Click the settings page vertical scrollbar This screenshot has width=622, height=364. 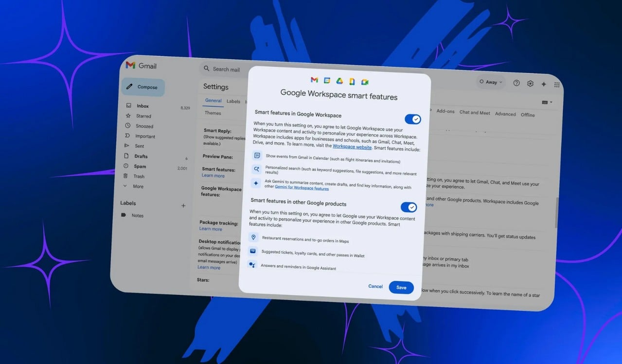(x=556, y=213)
